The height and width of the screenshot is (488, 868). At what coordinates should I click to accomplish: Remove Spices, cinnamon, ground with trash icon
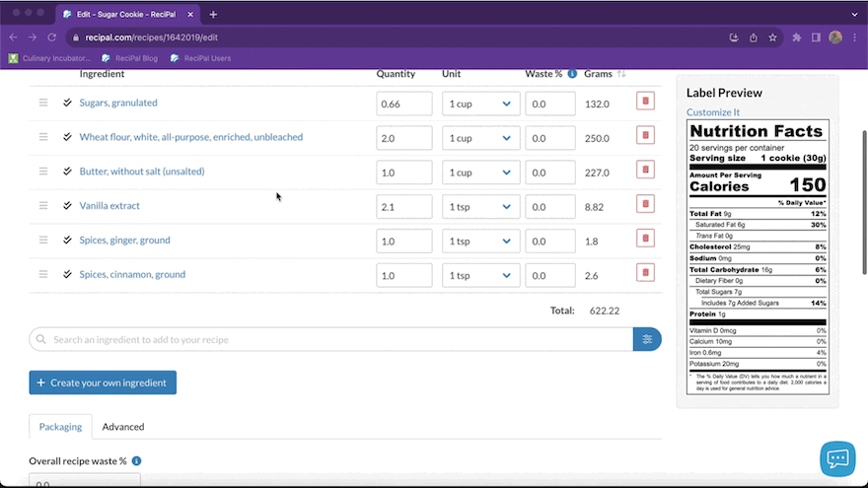click(645, 273)
